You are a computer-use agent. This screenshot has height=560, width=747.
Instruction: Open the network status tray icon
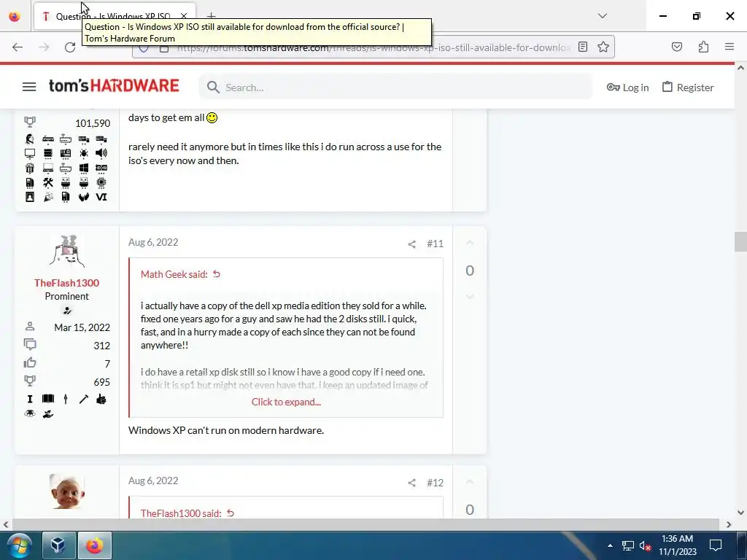[x=628, y=545]
